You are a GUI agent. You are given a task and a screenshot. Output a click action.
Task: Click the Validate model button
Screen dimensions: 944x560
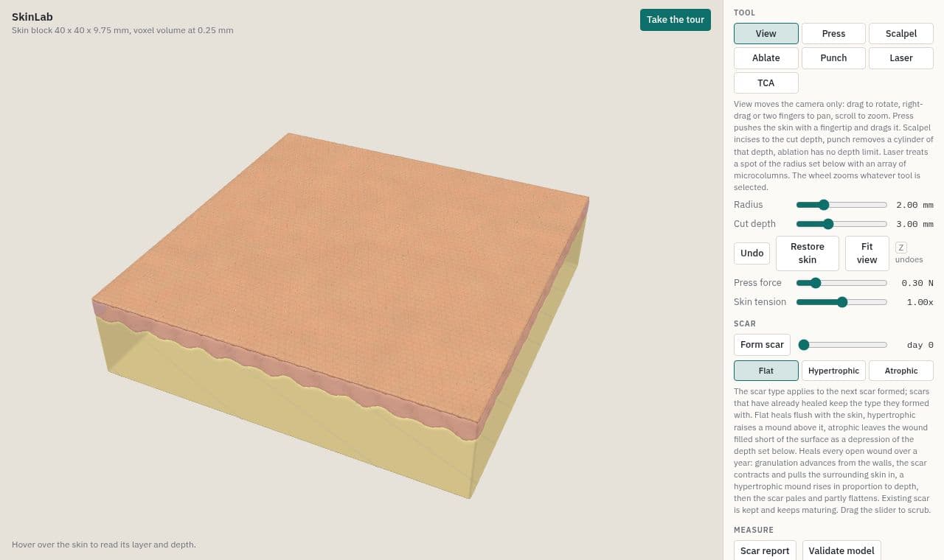click(841, 550)
